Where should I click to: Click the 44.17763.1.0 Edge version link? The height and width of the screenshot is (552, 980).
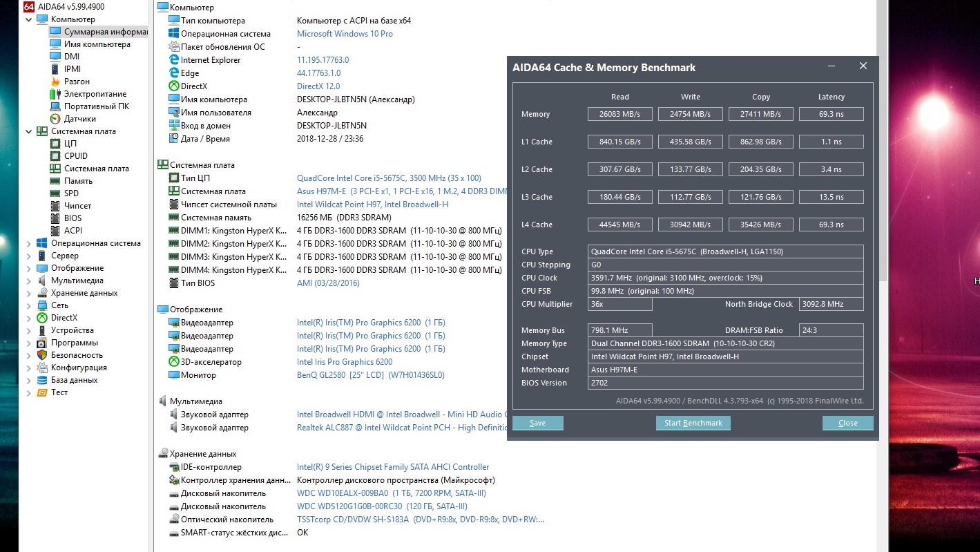[x=318, y=73]
